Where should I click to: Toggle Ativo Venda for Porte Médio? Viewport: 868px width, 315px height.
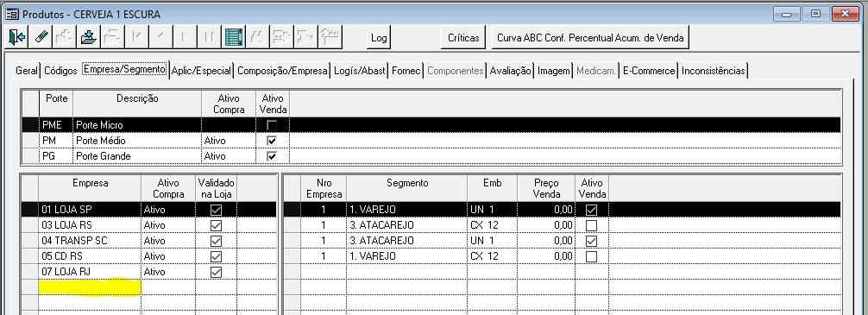[x=272, y=141]
